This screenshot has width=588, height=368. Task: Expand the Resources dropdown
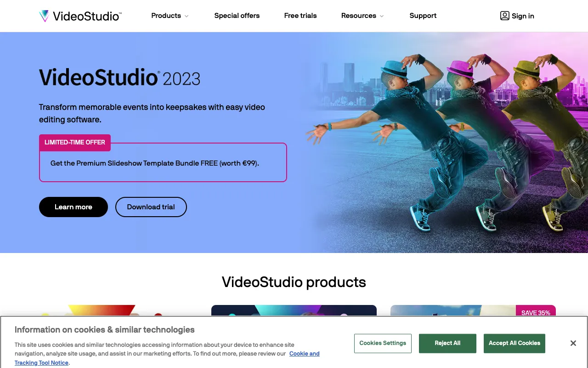359,16
